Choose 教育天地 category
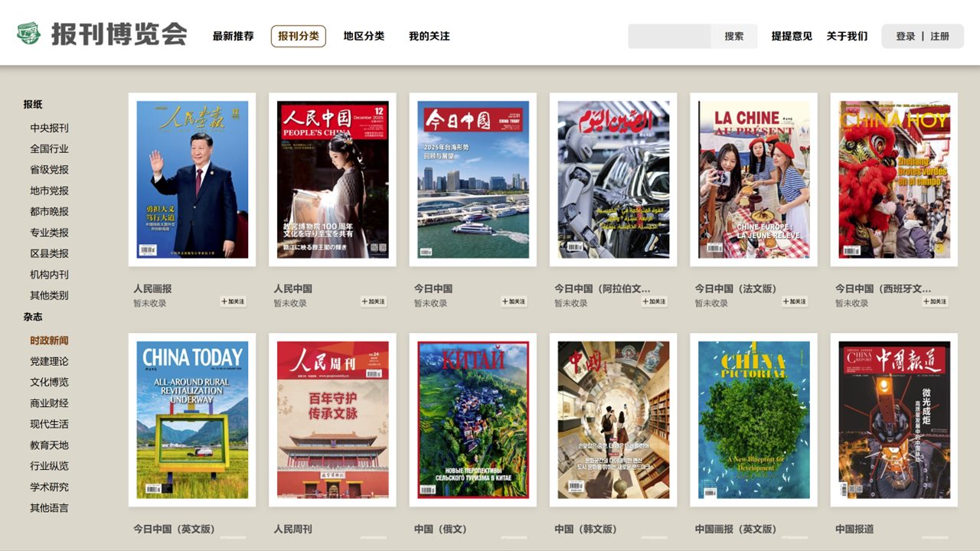The height and width of the screenshot is (551, 980). coord(50,445)
